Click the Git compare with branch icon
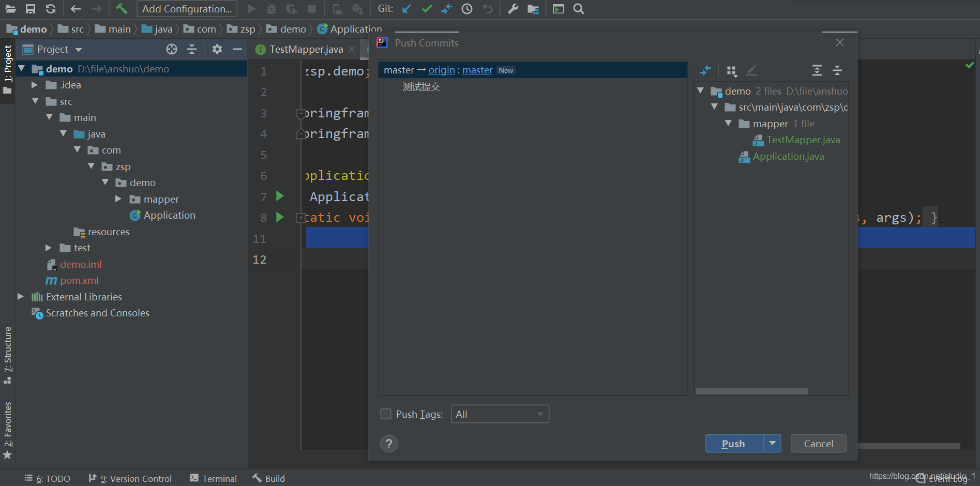980x486 pixels. 447,9
